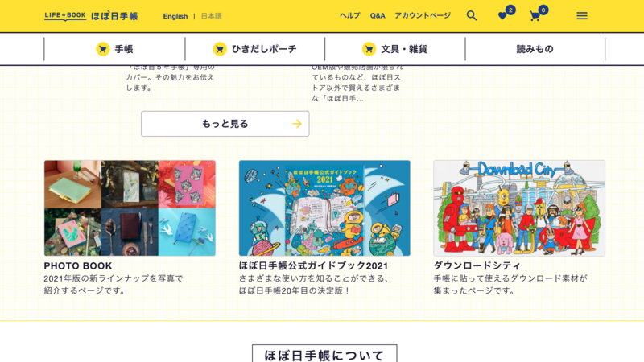Image resolution: width=644 pixels, height=362 pixels.
Task: Click the cart icon beside ひきだしポーチ
Action: [x=220, y=49]
